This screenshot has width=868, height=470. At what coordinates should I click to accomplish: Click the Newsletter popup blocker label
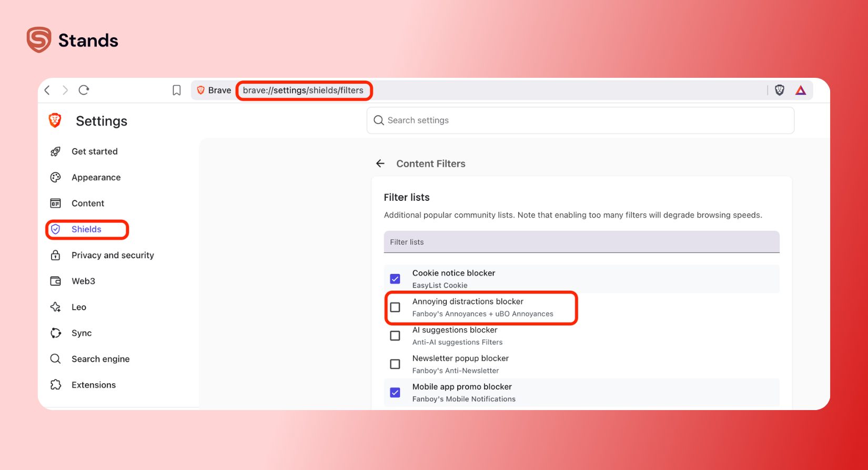coord(460,358)
